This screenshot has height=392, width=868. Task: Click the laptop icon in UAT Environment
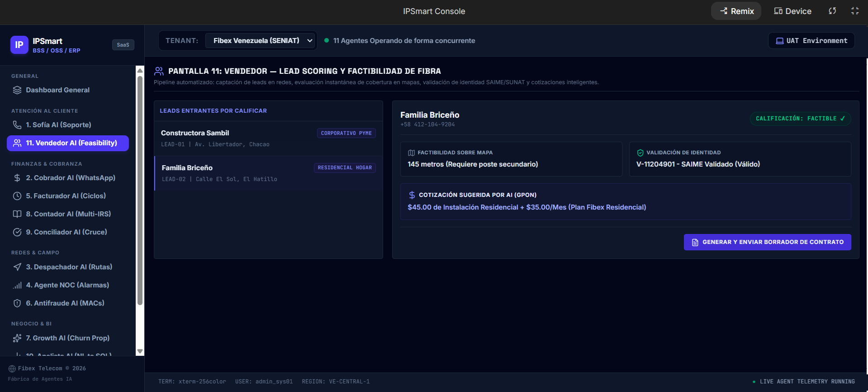[780, 41]
